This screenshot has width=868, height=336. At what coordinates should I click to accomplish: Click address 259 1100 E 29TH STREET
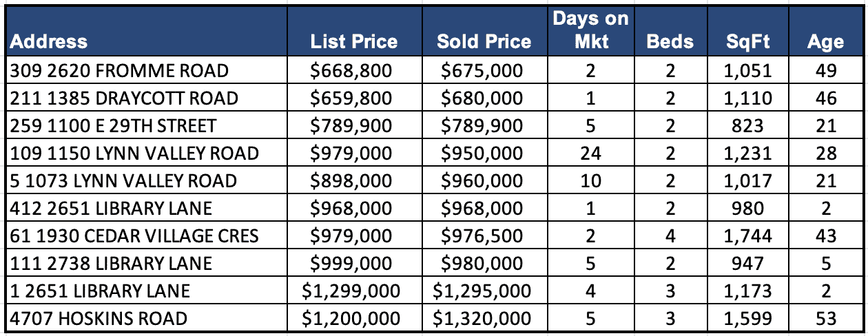(113, 126)
